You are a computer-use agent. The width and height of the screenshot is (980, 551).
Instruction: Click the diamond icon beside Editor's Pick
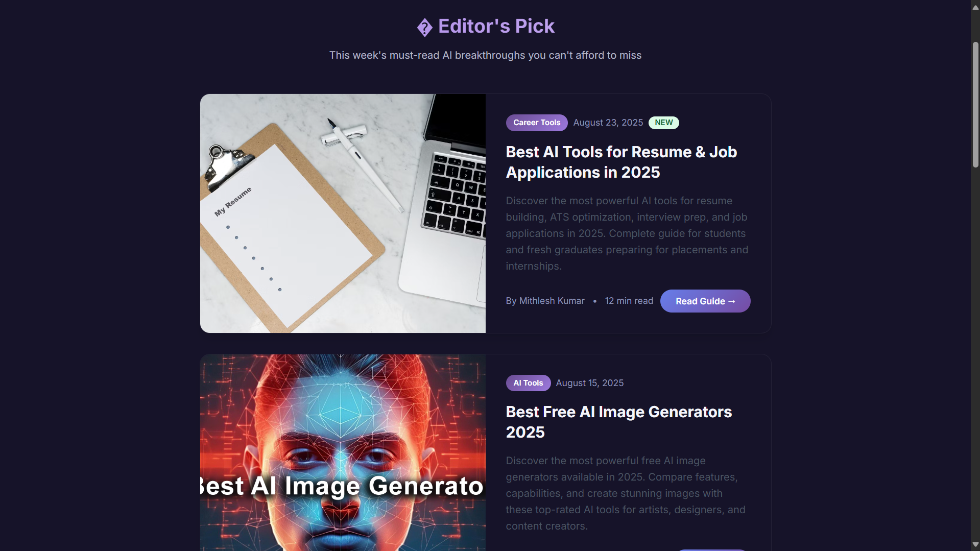[x=424, y=28]
